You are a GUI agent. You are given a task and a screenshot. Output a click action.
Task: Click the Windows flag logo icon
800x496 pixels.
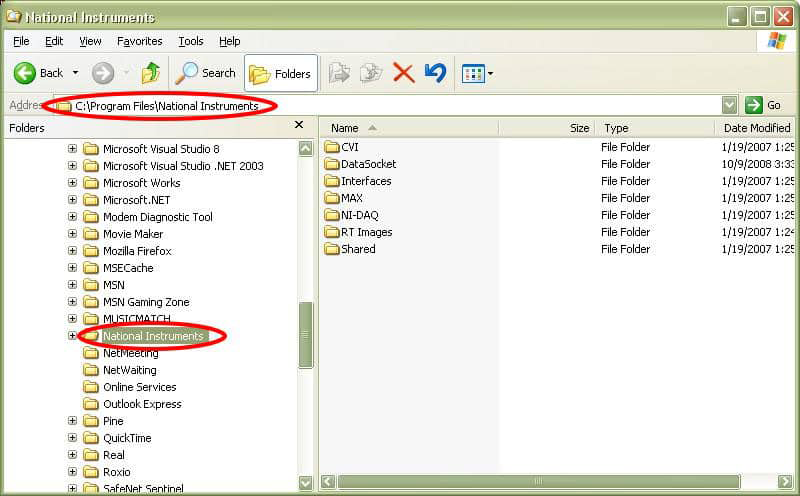[x=777, y=41]
